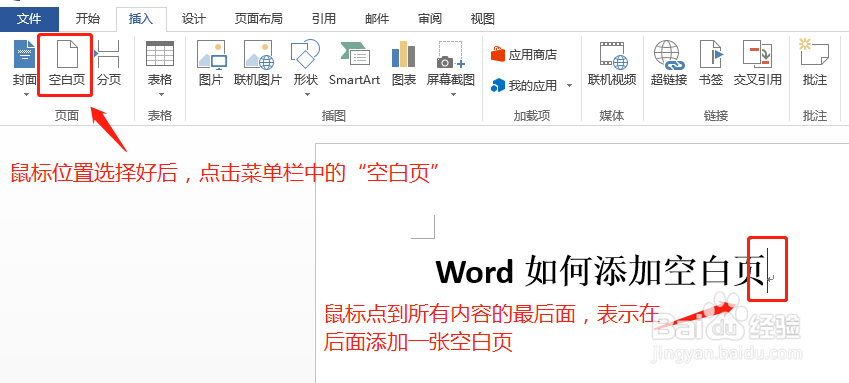Open the Review (审阅) tab
849x383 pixels.
click(x=430, y=20)
